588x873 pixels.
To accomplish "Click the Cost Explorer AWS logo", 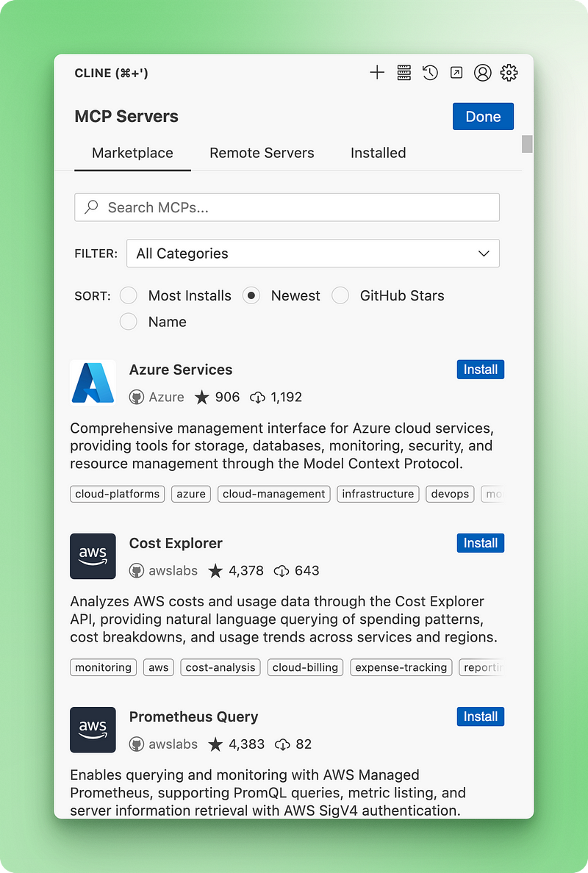I will click(x=93, y=556).
